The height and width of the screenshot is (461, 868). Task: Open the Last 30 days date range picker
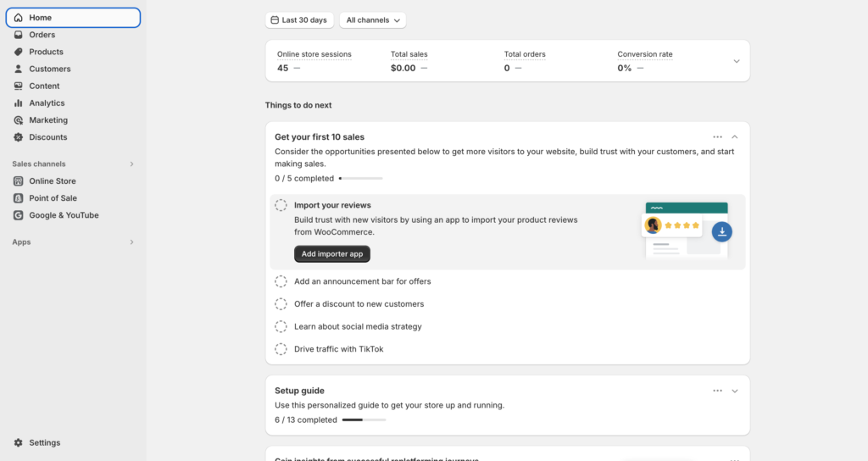(x=299, y=20)
